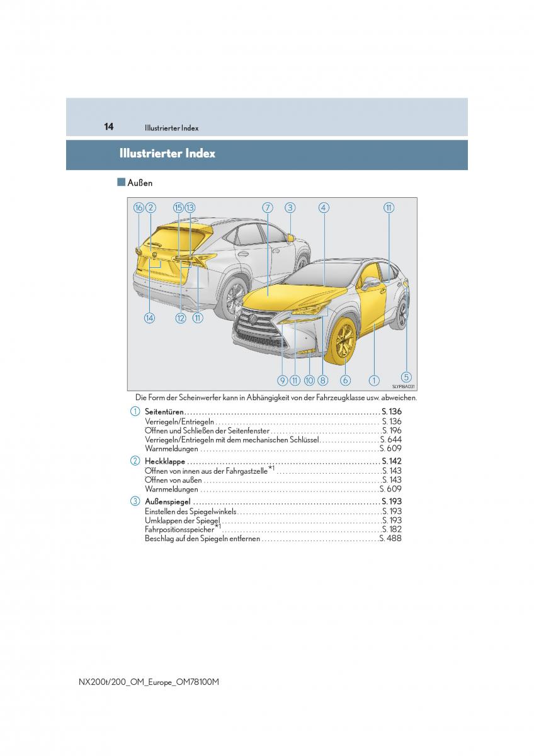This screenshot has width=534, height=756.
Task: Open the Außenspiegel index entry
Action: pyautogui.click(x=273, y=502)
